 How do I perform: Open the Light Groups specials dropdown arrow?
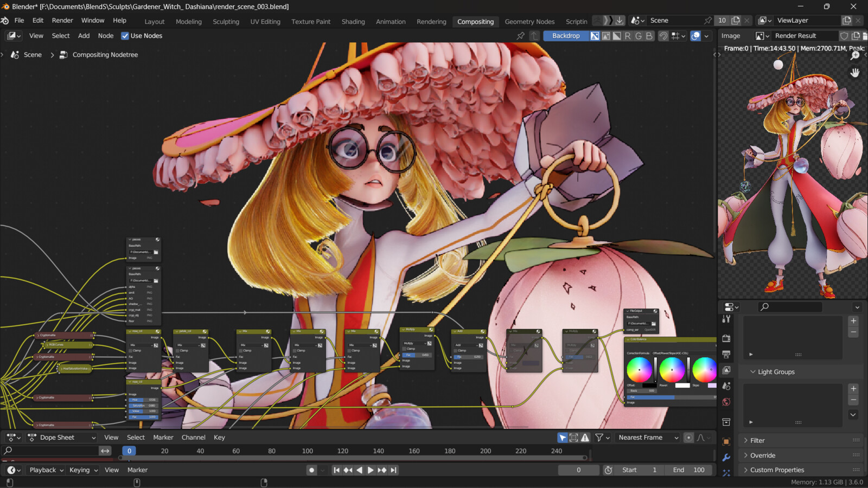853,415
